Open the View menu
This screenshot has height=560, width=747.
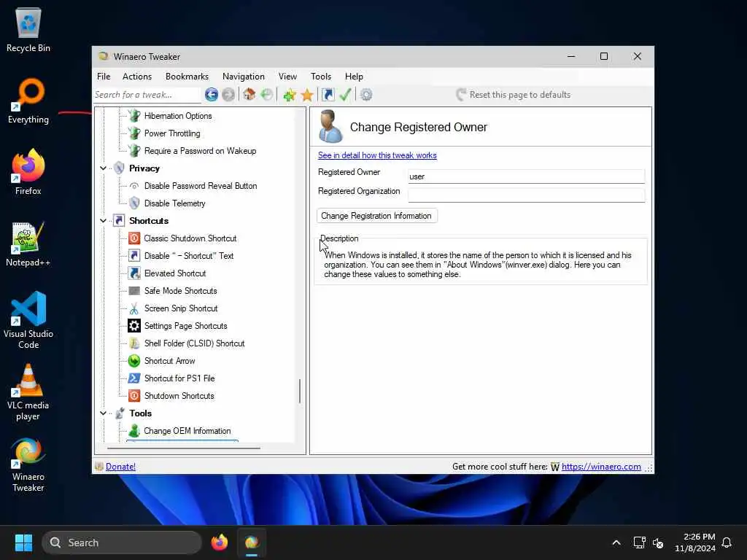coord(287,76)
